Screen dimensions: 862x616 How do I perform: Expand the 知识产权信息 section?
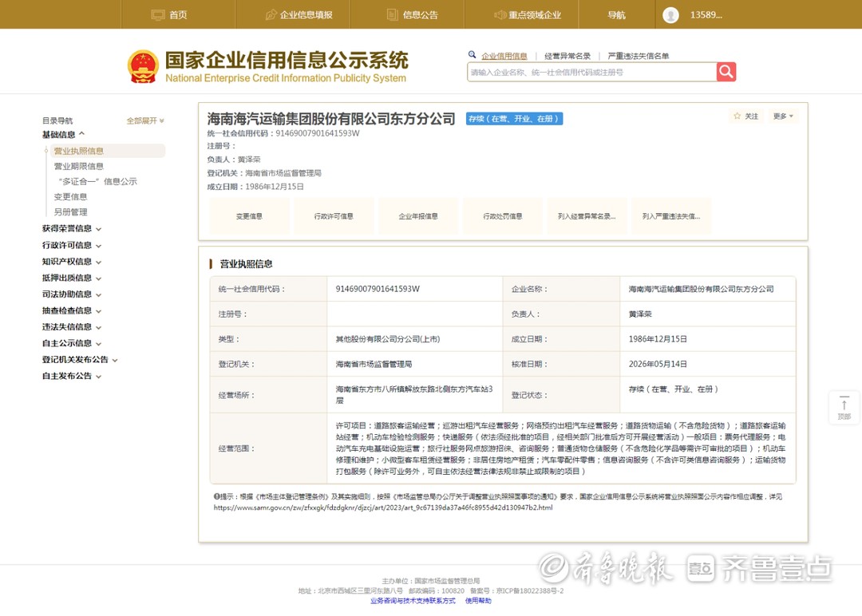coord(72,262)
